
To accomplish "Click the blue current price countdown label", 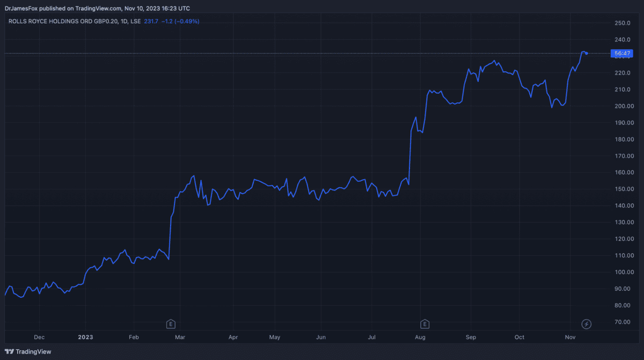I will coord(623,53).
